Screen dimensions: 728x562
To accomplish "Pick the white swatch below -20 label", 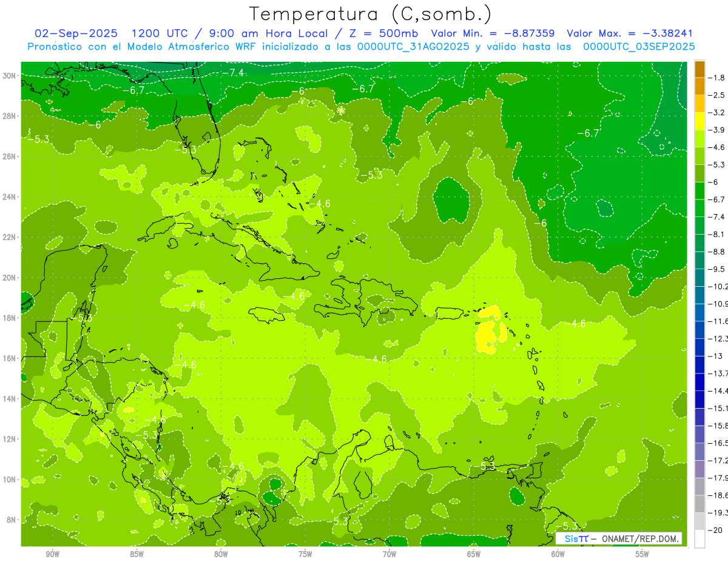I will tap(699, 539).
